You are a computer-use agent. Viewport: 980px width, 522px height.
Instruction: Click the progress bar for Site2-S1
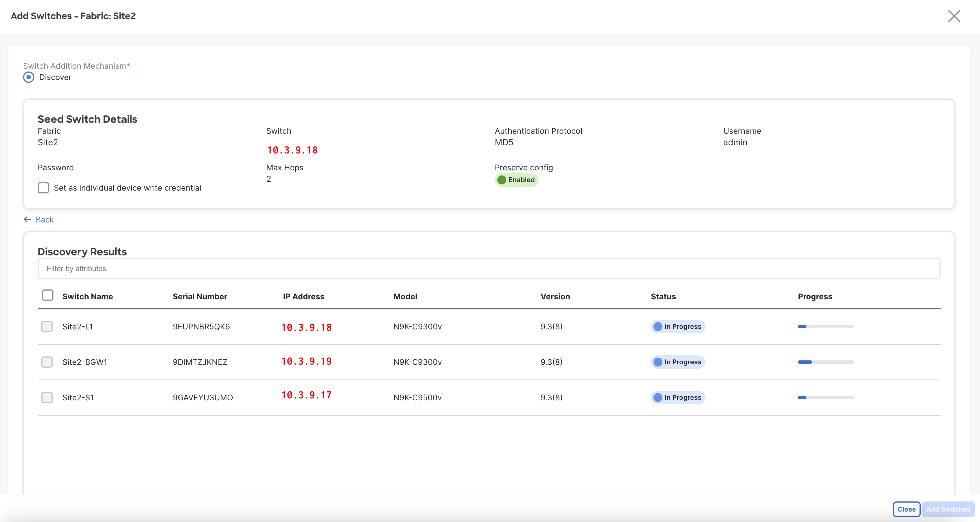pos(826,397)
